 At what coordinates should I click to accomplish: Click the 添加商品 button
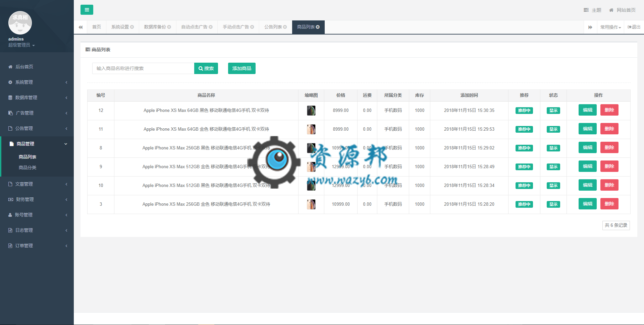[x=242, y=68]
